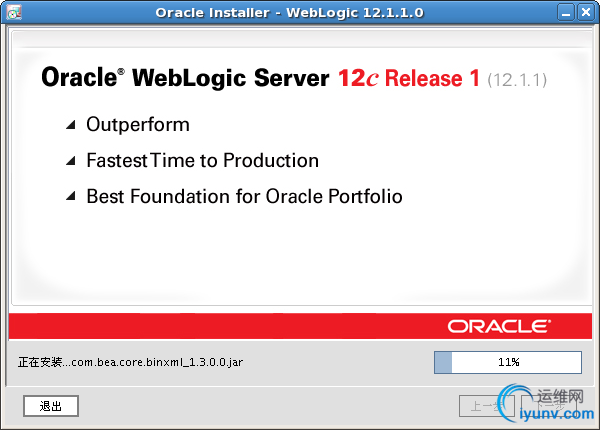Click the 下一步 next button behind the watermark
The width and height of the screenshot is (600, 430).
point(549,406)
